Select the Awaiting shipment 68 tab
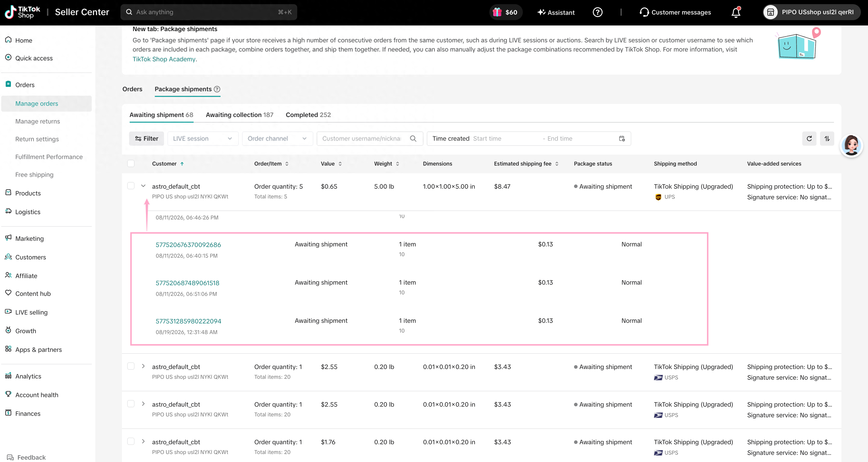 [161, 115]
